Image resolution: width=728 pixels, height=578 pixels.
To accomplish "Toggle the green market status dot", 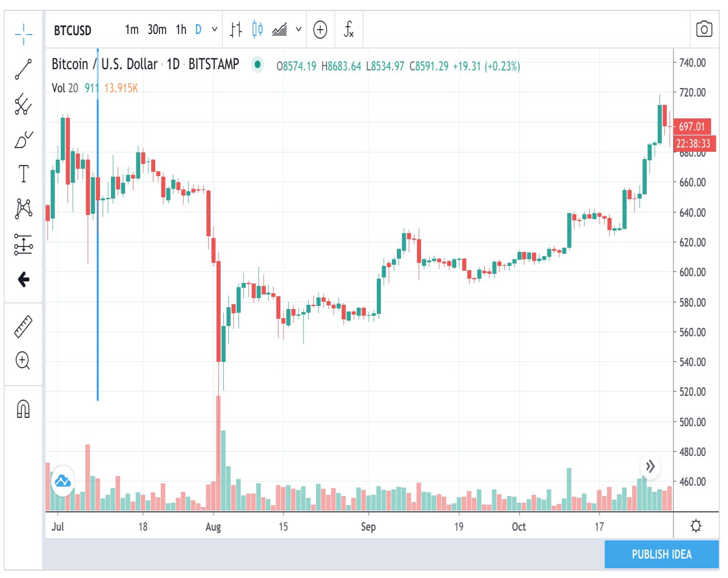I will pos(258,64).
